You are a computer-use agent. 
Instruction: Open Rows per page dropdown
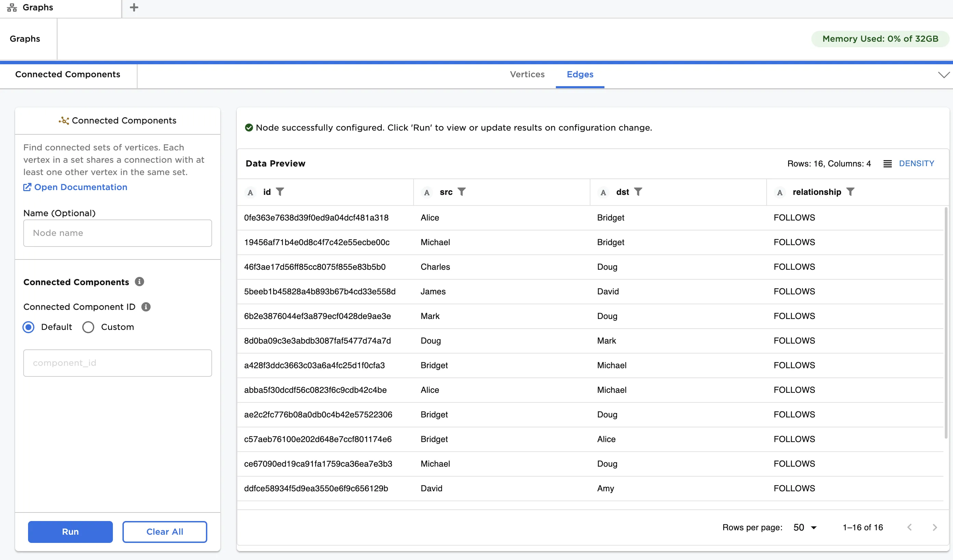click(x=805, y=528)
